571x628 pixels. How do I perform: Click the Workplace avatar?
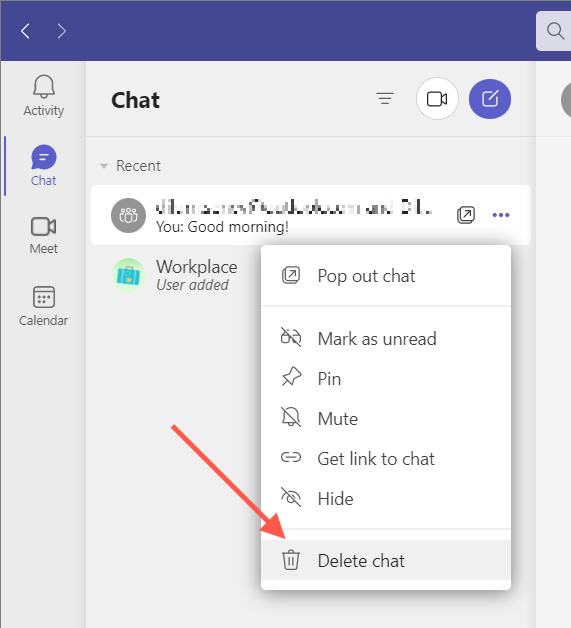pyautogui.click(x=128, y=275)
